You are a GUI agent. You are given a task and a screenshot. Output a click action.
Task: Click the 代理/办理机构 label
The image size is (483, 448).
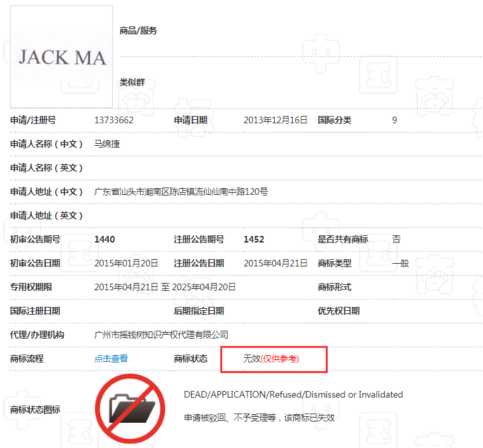point(37,335)
